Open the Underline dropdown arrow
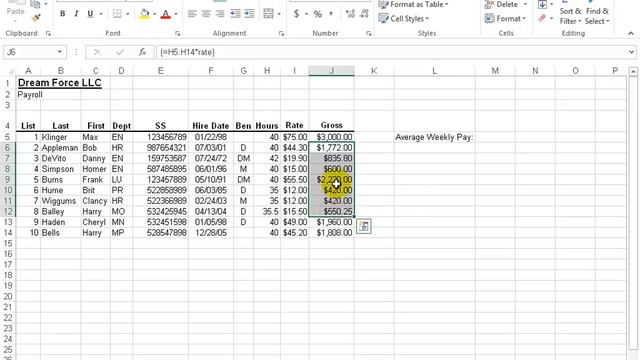The image size is (640, 360). click(x=100, y=14)
